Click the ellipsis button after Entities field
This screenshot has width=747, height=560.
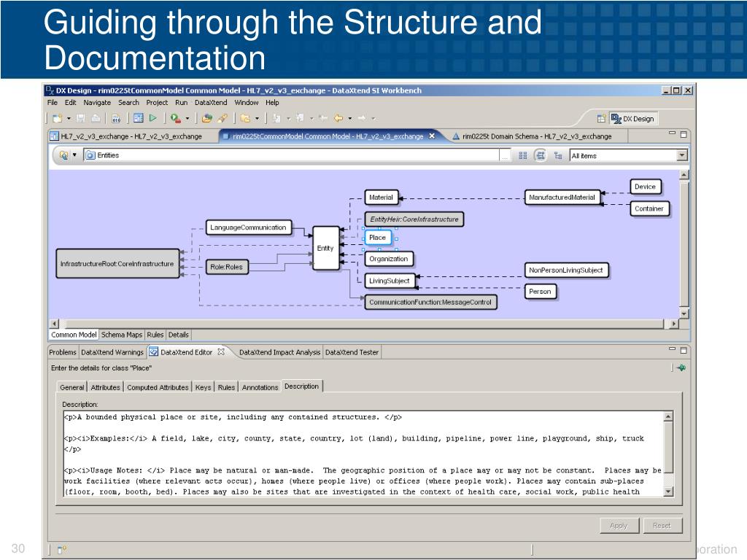(505, 156)
